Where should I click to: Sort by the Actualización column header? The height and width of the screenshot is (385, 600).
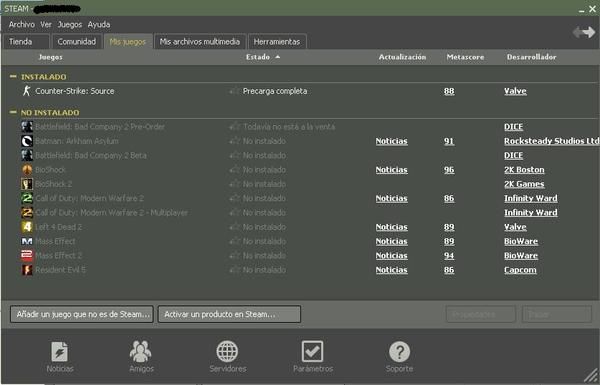402,57
